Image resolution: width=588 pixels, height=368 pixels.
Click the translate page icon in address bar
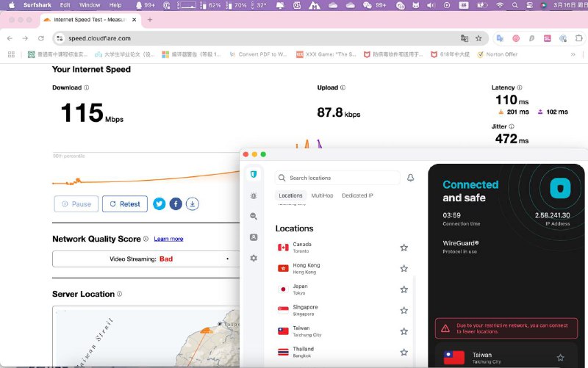tap(465, 38)
